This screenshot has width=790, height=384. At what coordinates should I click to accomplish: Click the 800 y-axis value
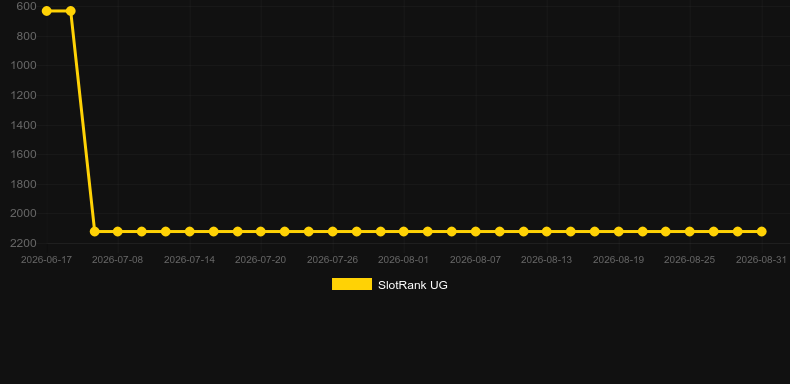coord(26,36)
